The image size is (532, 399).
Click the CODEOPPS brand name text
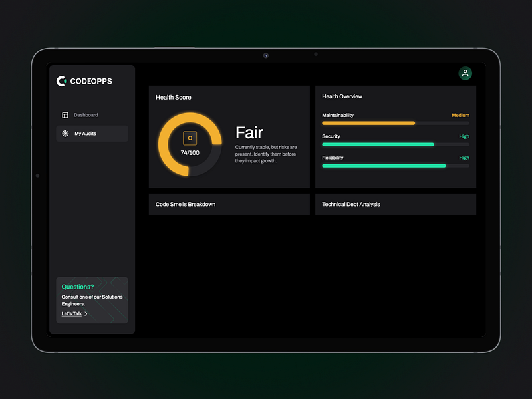(x=91, y=81)
